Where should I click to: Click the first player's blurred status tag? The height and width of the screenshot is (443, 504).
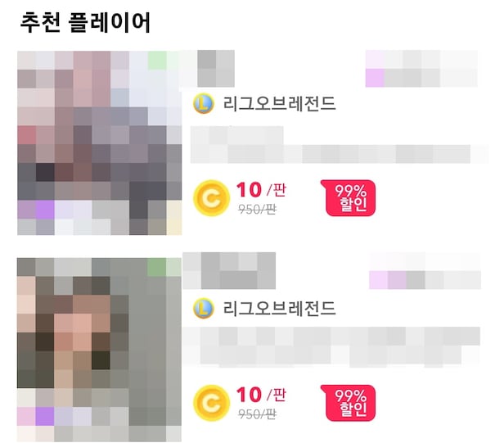[421, 69]
